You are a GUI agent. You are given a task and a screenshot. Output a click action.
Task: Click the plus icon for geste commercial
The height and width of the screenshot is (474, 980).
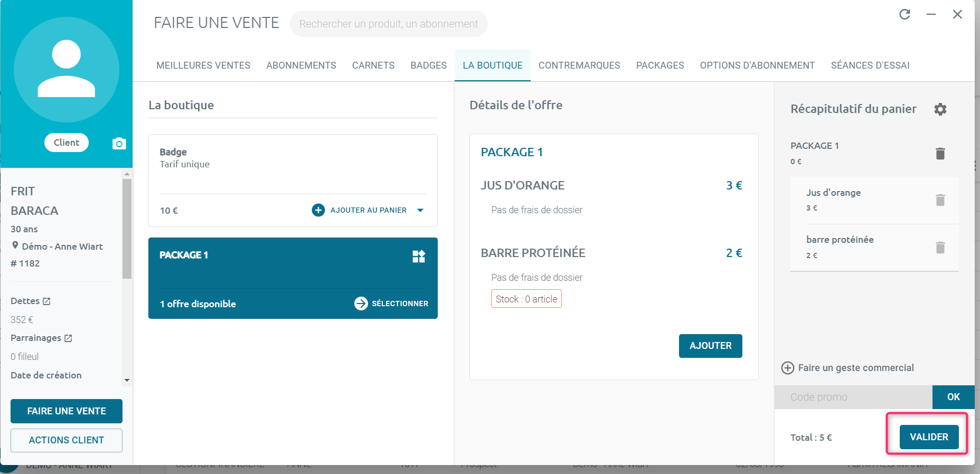pyautogui.click(x=788, y=368)
